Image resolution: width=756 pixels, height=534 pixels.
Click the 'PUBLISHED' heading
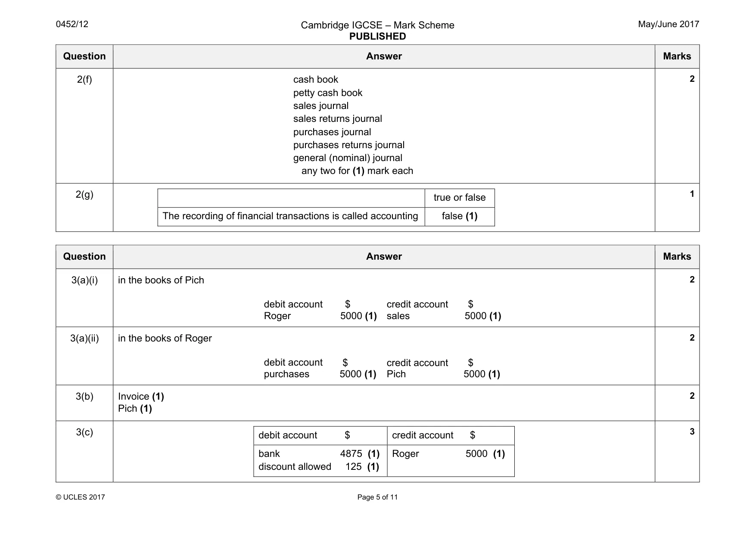[x=377, y=37]
